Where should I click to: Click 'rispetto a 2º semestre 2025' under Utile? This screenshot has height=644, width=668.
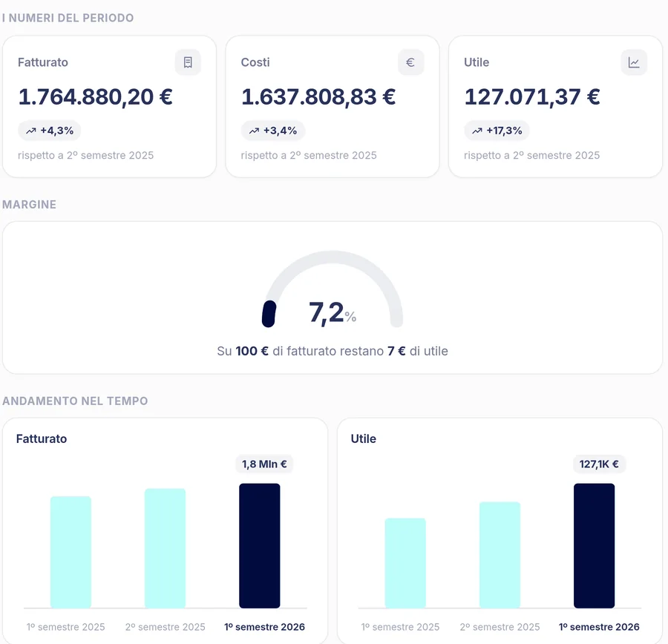tap(531, 156)
